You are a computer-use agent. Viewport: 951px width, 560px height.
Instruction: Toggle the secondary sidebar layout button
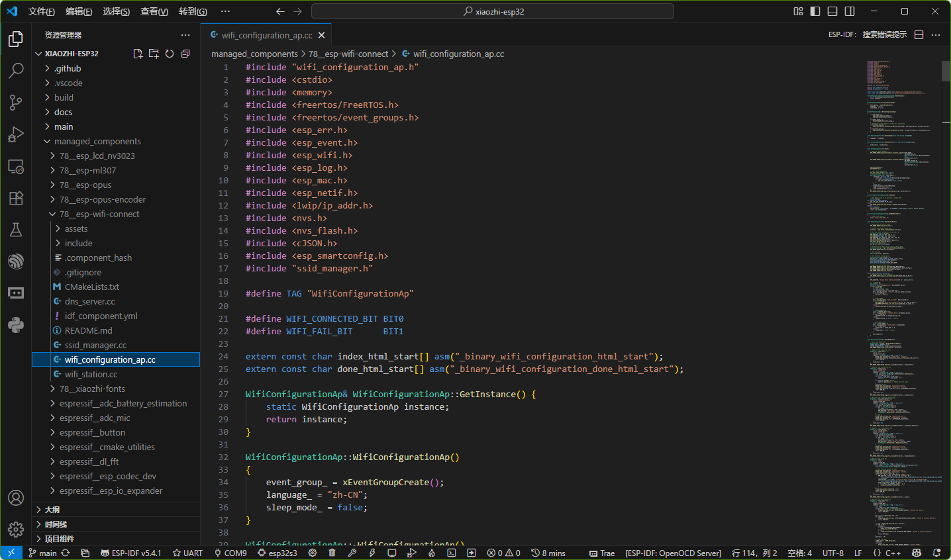[850, 11]
